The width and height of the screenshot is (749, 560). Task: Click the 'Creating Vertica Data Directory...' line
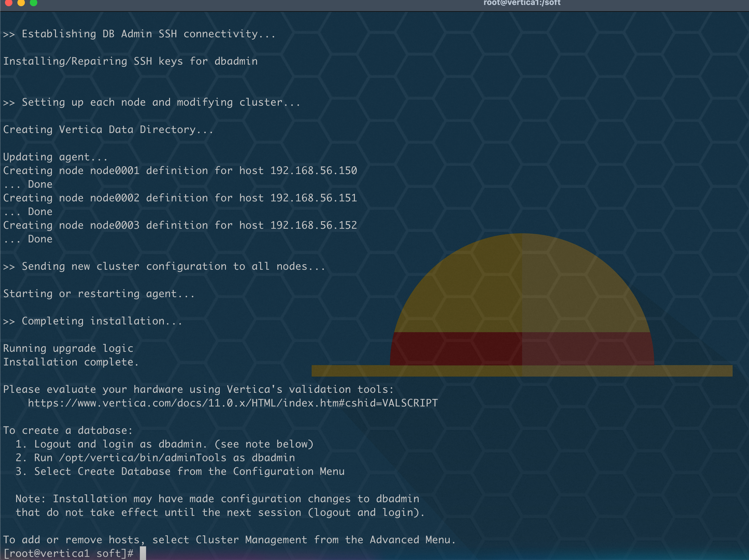108,130
